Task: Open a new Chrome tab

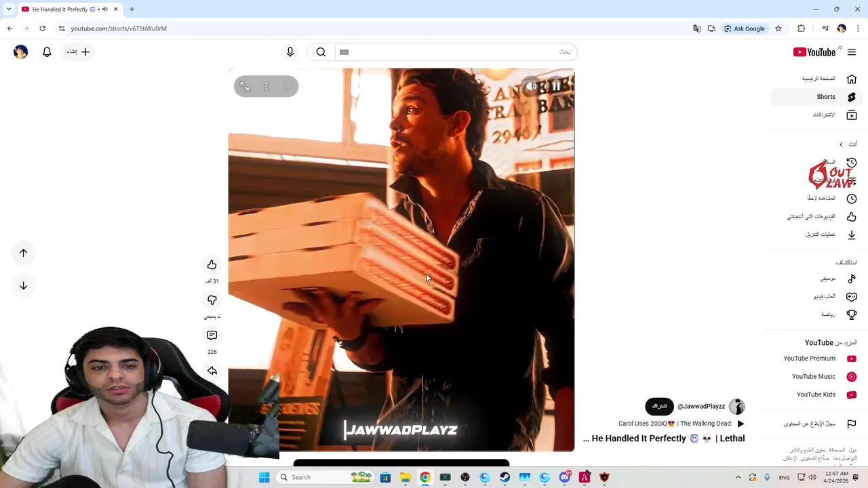Action: click(132, 9)
